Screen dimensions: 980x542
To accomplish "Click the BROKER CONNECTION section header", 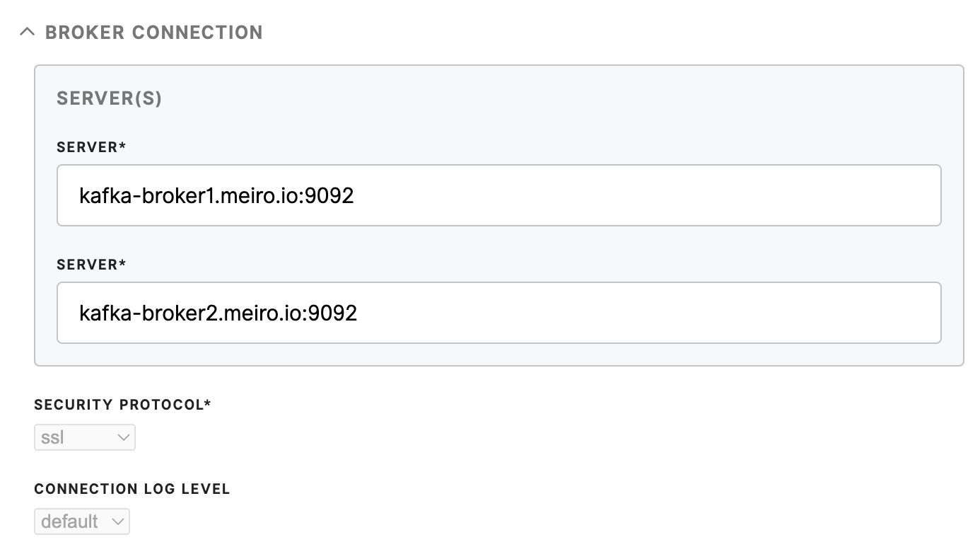I will point(153,33).
